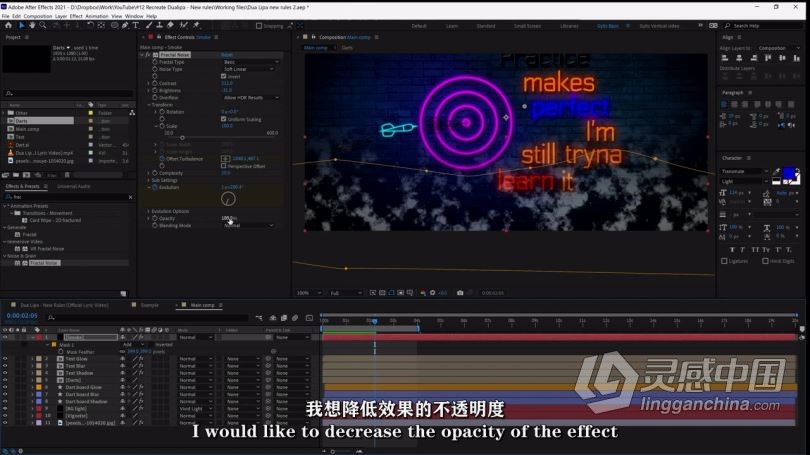Click the Contrast value in Effect Controls
This screenshot has width=810, height=455.
point(227,83)
